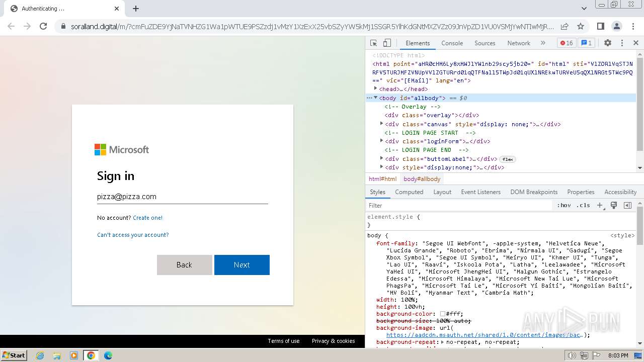644x362 pixels.
Task: Select body#allbody breadcrumb
Action: point(422,179)
